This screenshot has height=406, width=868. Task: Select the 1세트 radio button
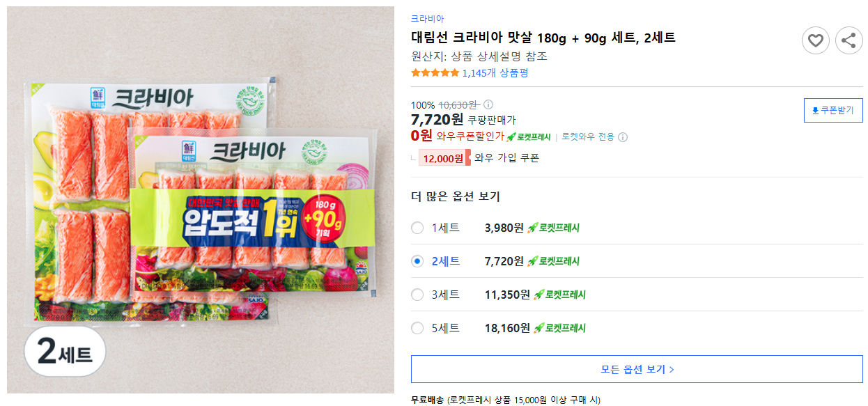(x=418, y=227)
